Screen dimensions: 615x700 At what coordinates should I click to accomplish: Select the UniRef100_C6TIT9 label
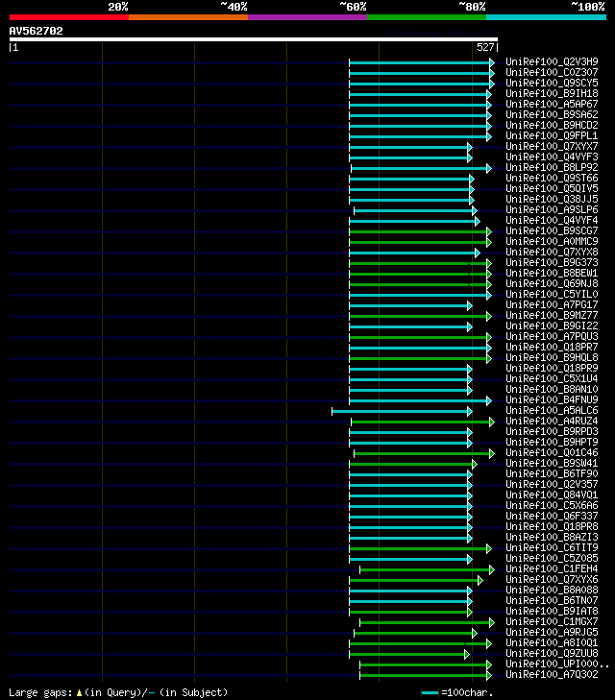[x=552, y=547]
